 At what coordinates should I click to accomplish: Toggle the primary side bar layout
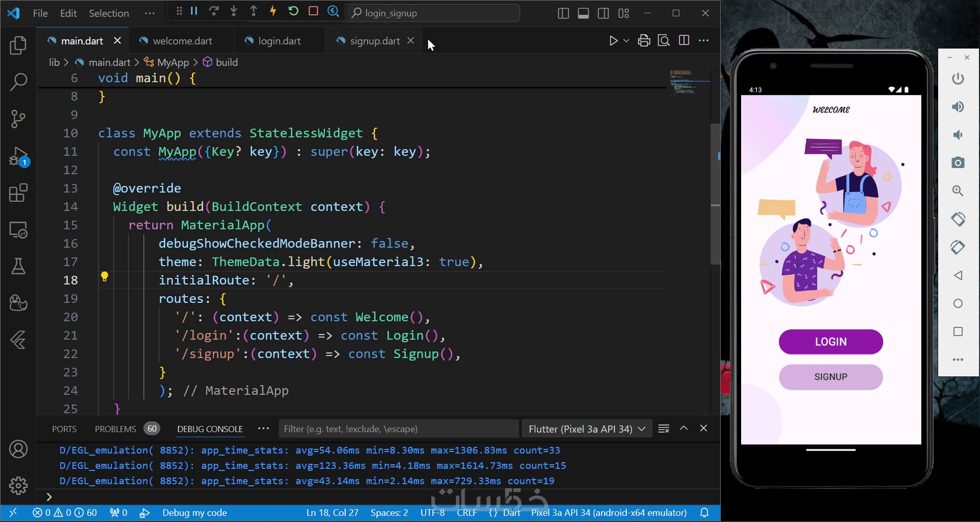coord(563,13)
